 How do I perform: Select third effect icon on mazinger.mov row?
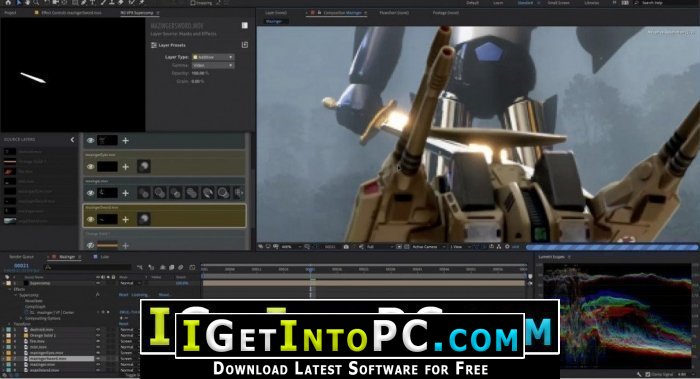point(175,193)
